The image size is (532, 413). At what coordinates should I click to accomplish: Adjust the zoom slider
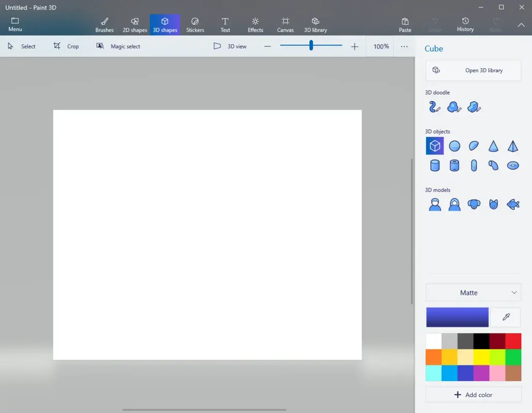(310, 45)
